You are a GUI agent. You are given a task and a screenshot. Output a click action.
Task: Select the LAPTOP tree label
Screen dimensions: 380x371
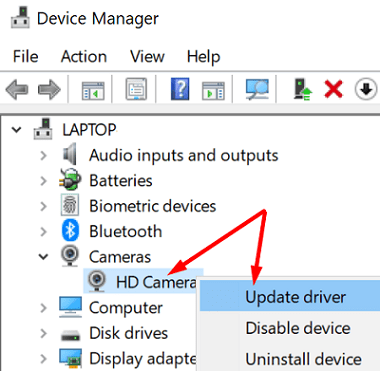point(89,129)
